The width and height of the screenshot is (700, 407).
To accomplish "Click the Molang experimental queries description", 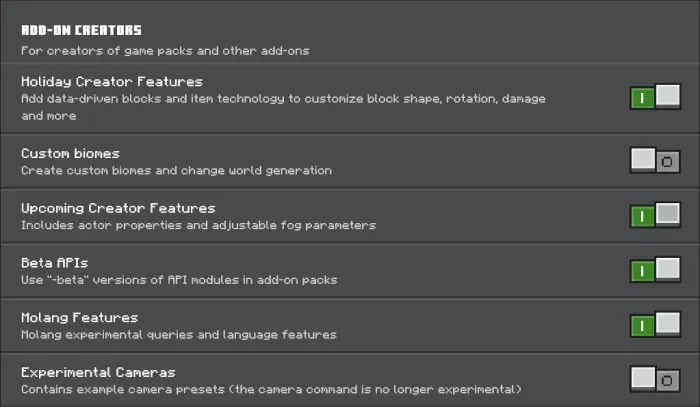I will (x=179, y=335).
